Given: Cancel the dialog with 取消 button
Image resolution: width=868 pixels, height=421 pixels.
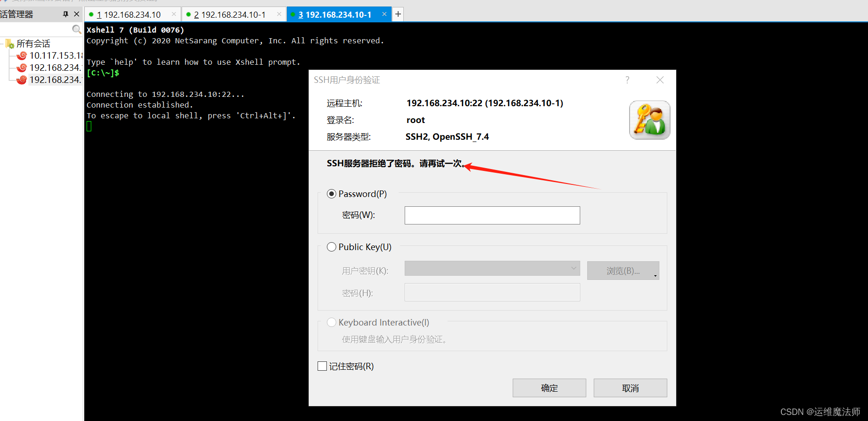Looking at the screenshot, I should [631, 388].
